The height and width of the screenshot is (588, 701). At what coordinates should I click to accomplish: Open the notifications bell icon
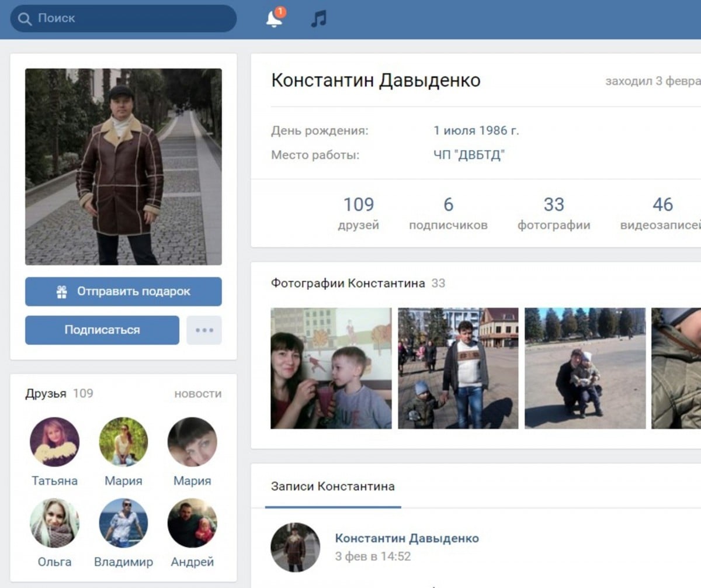[x=273, y=19]
